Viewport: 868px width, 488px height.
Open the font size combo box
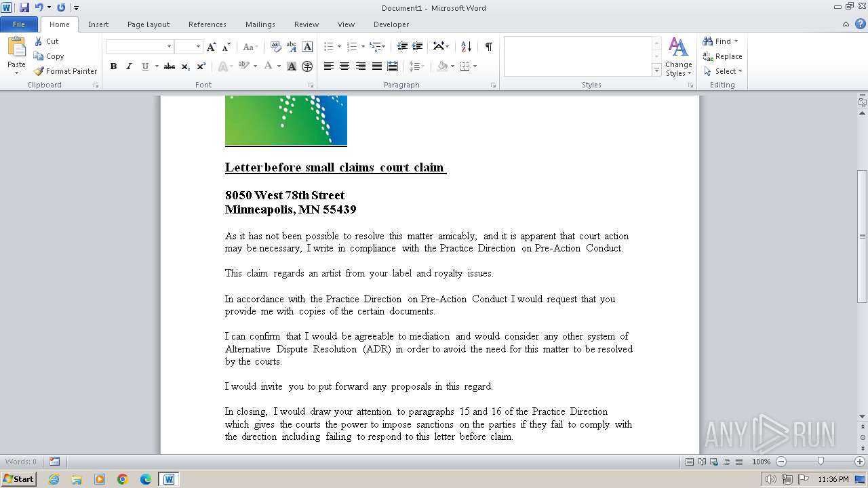(188, 47)
